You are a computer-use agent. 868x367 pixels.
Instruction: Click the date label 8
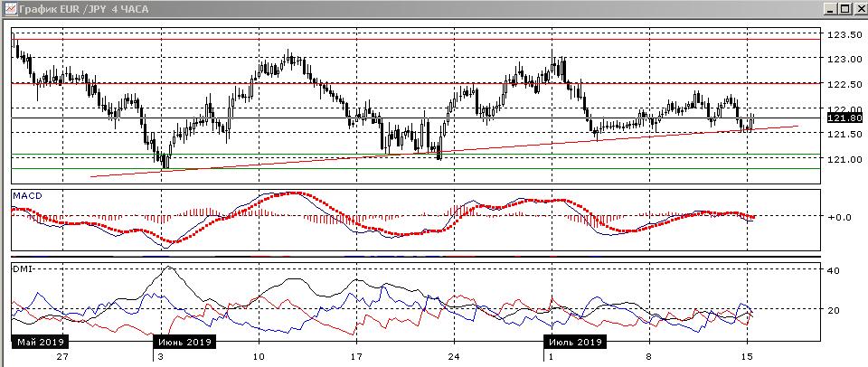649,356
